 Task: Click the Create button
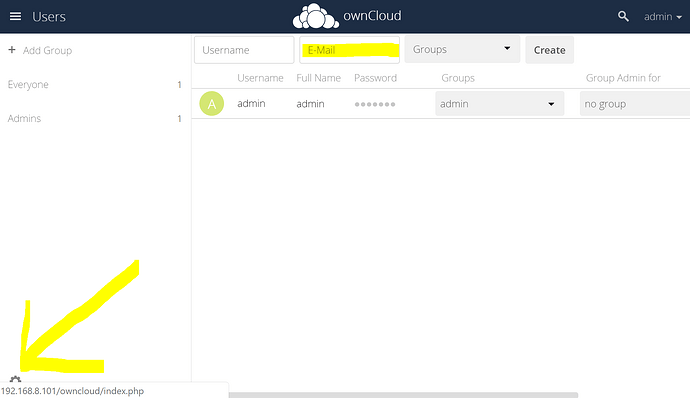(x=550, y=50)
